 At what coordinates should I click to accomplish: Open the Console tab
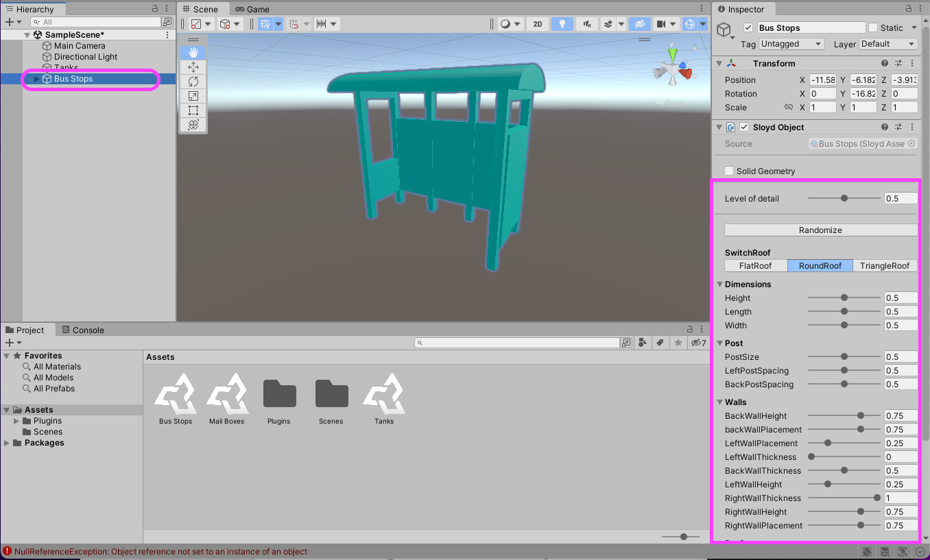point(82,330)
